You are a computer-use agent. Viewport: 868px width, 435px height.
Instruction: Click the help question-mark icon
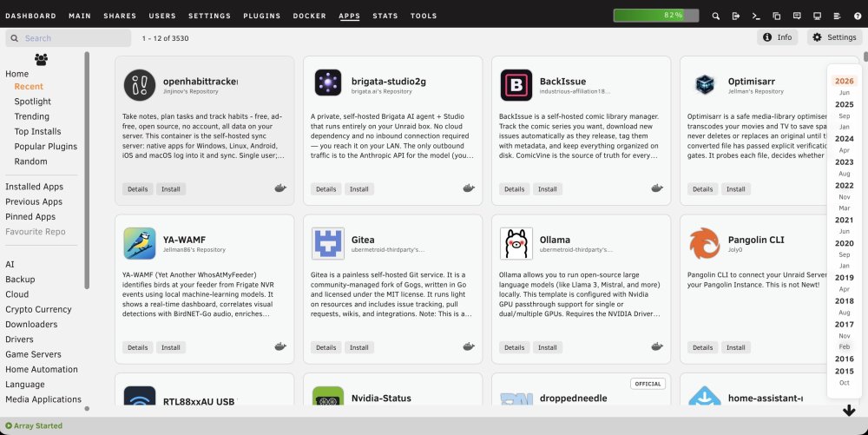pos(858,16)
